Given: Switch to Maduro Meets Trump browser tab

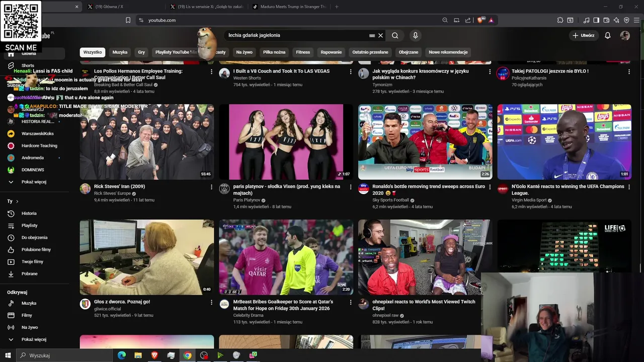Looking at the screenshot, I should point(289,7).
